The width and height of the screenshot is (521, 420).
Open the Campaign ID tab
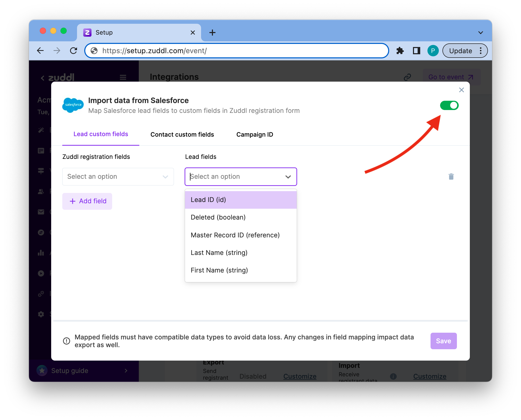pos(255,134)
